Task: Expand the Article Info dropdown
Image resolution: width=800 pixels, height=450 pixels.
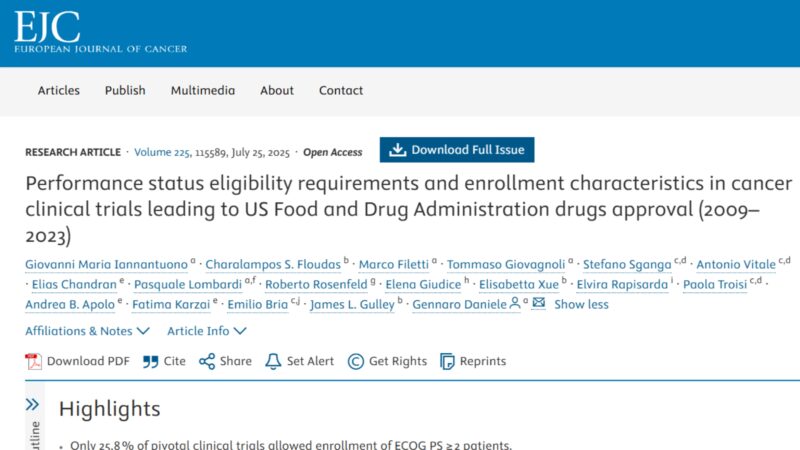Action: [x=207, y=331]
